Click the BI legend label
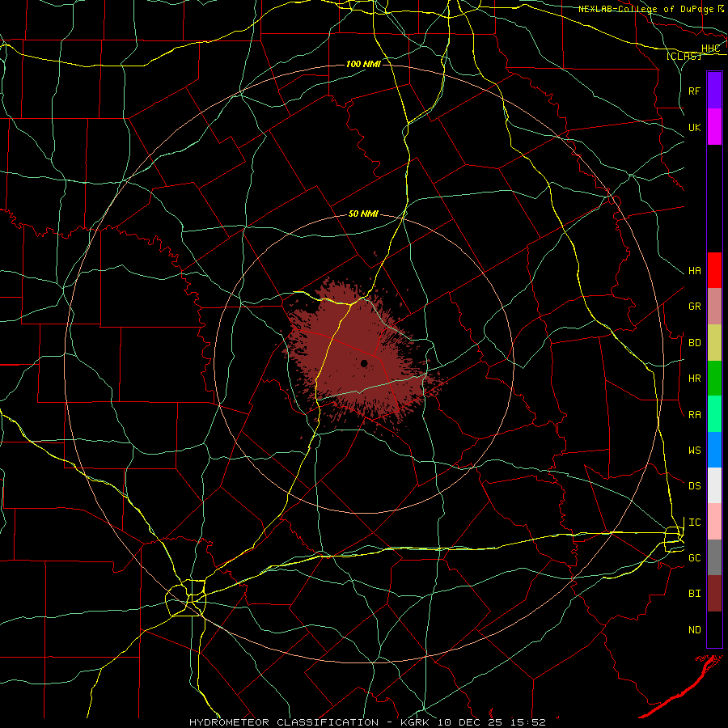 (x=694, y=594)
